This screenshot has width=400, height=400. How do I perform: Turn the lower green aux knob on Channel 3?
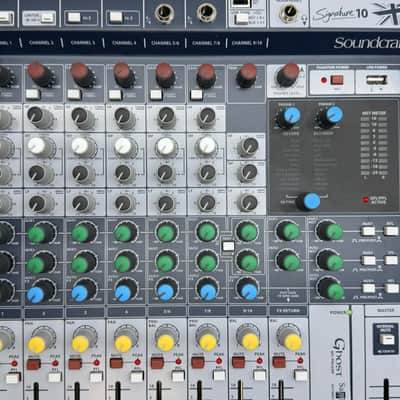(x=83, y=262)
